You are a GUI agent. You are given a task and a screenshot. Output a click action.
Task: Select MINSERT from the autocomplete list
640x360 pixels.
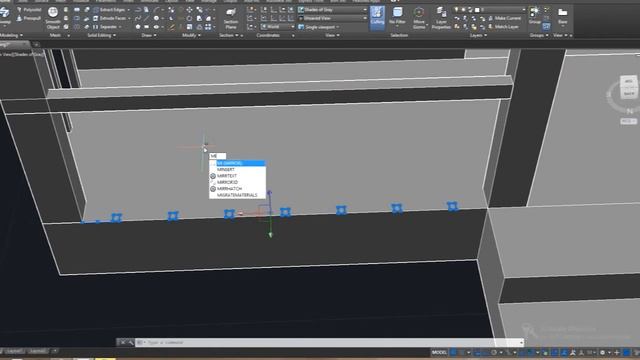point(238,169)
